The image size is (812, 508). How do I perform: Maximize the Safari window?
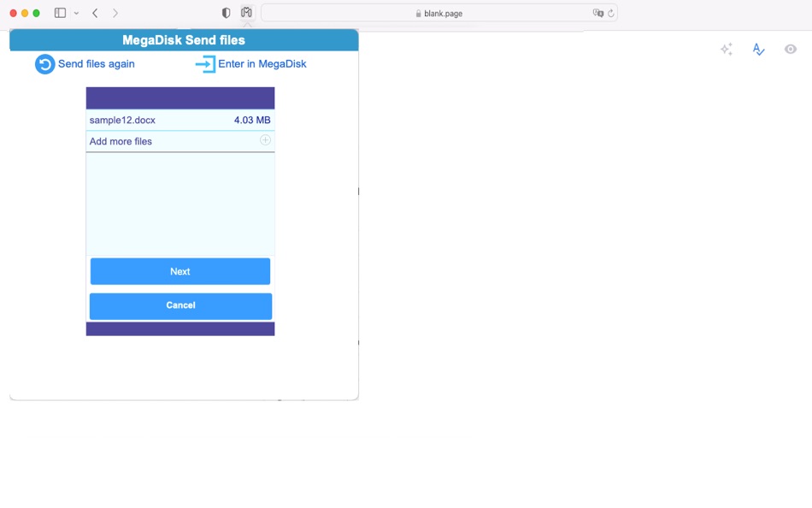pos(36,13)
